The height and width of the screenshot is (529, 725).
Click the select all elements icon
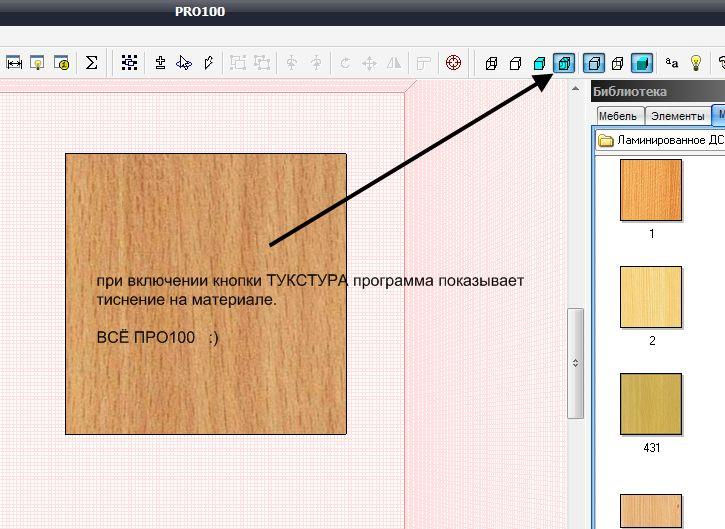point(129,62)
